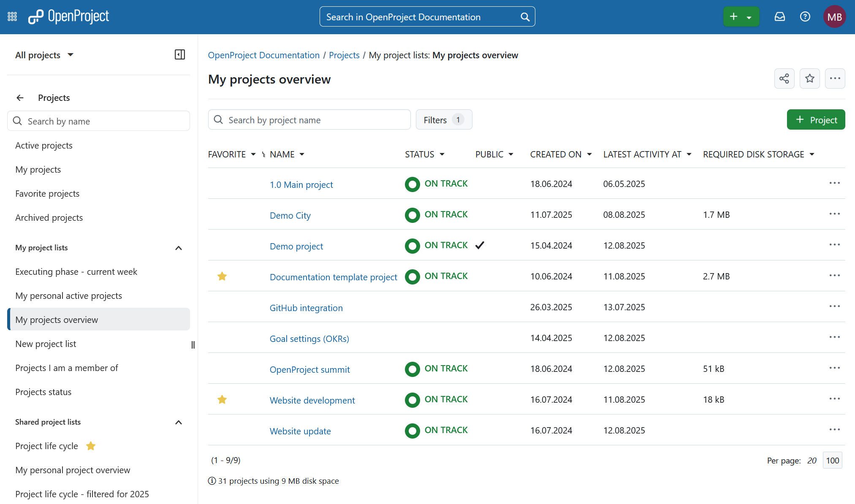Open the apps grid menu

point(12,16)
